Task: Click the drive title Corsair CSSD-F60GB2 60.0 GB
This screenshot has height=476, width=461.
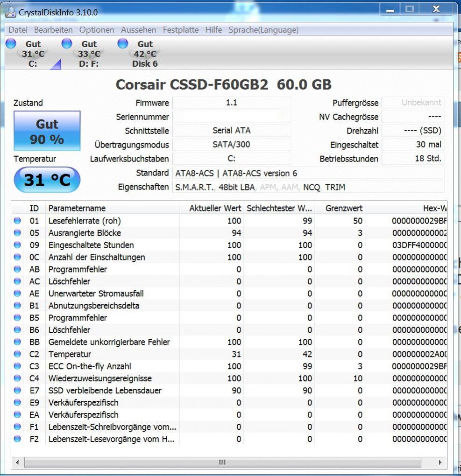Action: [223, 84]
